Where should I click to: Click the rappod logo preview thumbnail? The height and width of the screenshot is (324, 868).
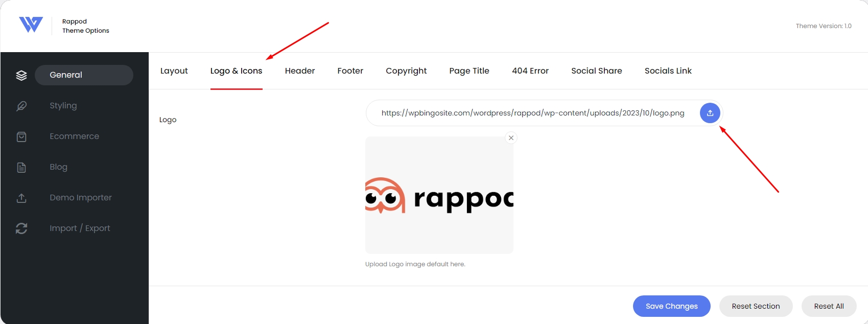click(x=439, y=195)
